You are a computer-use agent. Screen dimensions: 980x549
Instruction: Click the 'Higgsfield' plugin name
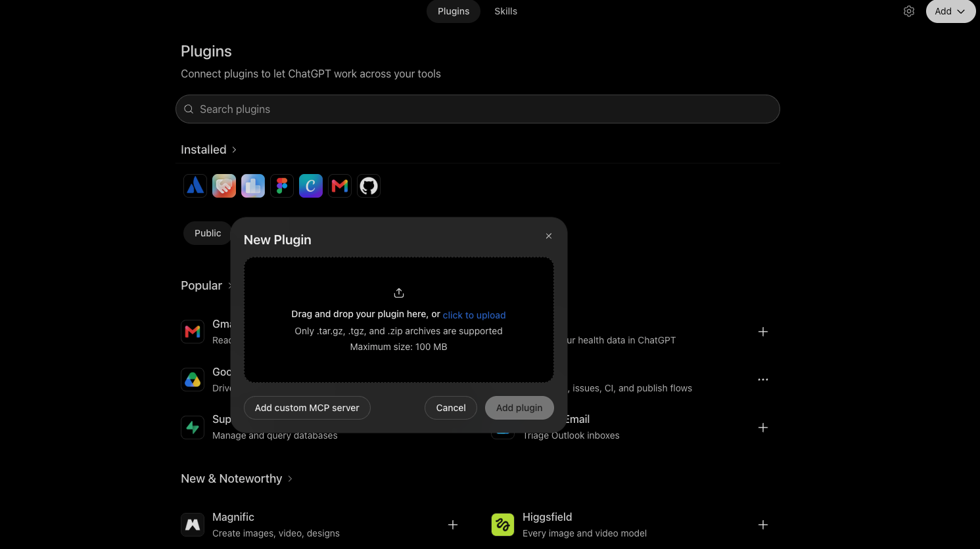point(548,517)
